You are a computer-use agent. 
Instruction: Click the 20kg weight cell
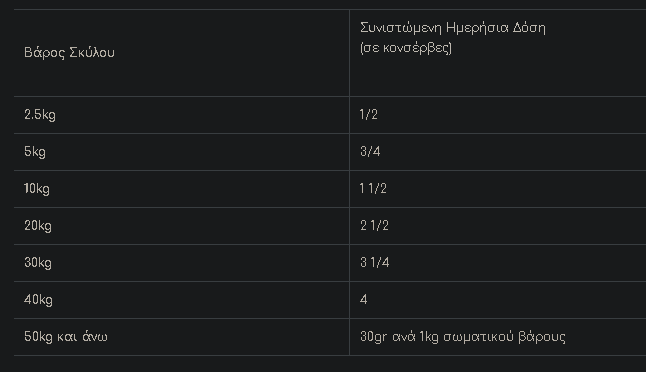181,226
